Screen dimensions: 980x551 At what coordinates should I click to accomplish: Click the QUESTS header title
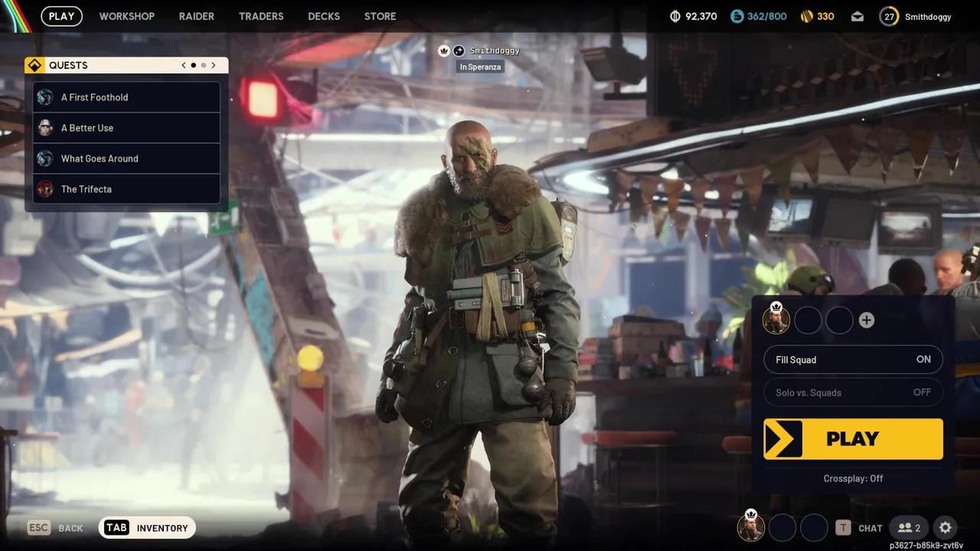[x=68, y=65]
